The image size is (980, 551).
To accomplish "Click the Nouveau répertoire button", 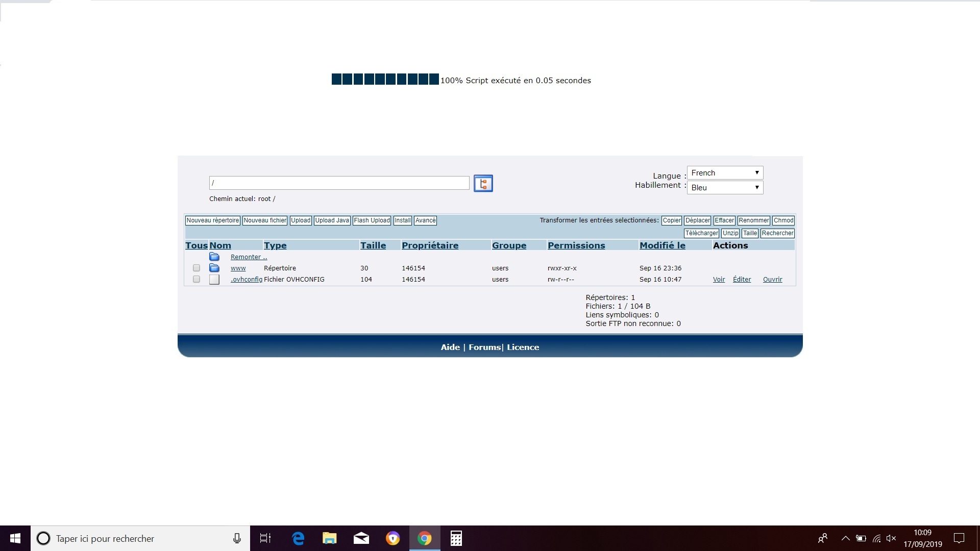I will click(212, 220).
